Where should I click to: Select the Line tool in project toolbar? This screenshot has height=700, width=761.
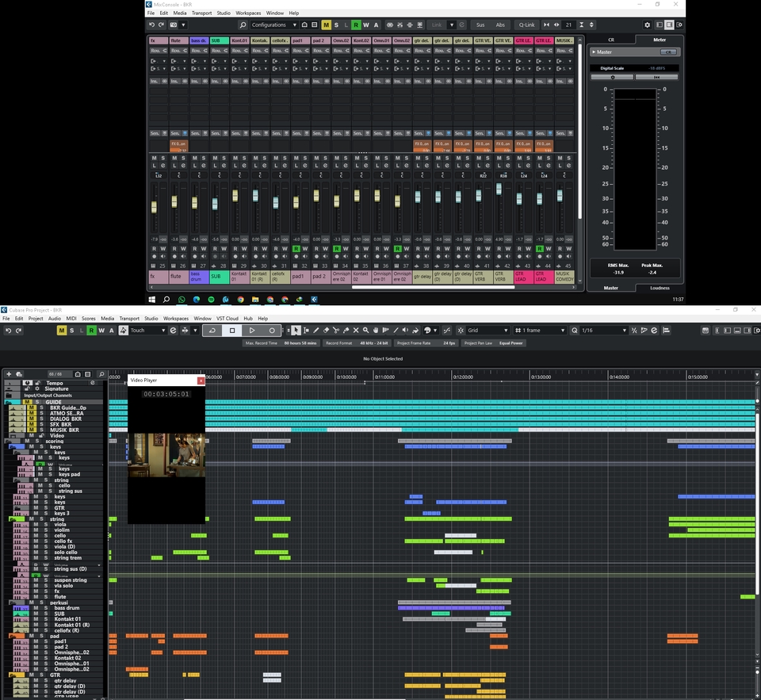396,331
